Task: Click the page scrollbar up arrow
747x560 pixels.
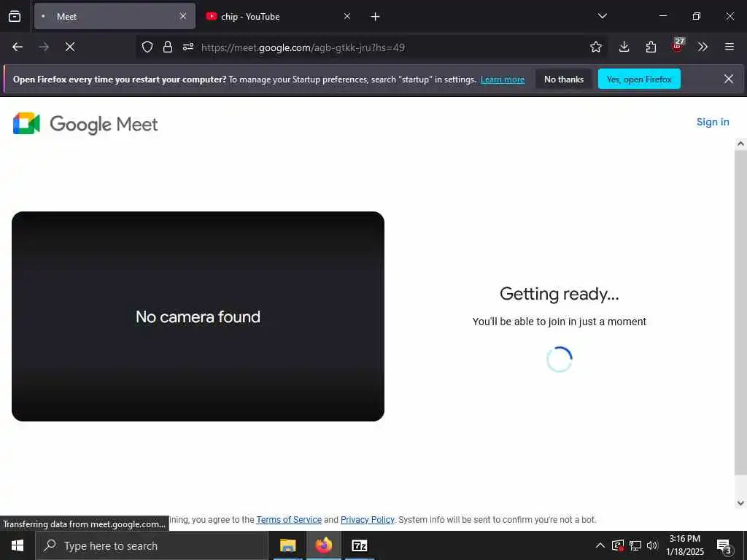Action: (x=740, y=144)
